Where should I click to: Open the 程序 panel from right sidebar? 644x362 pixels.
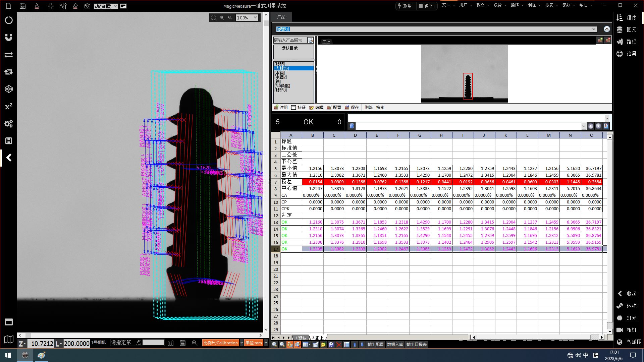(x=627, y=17)
